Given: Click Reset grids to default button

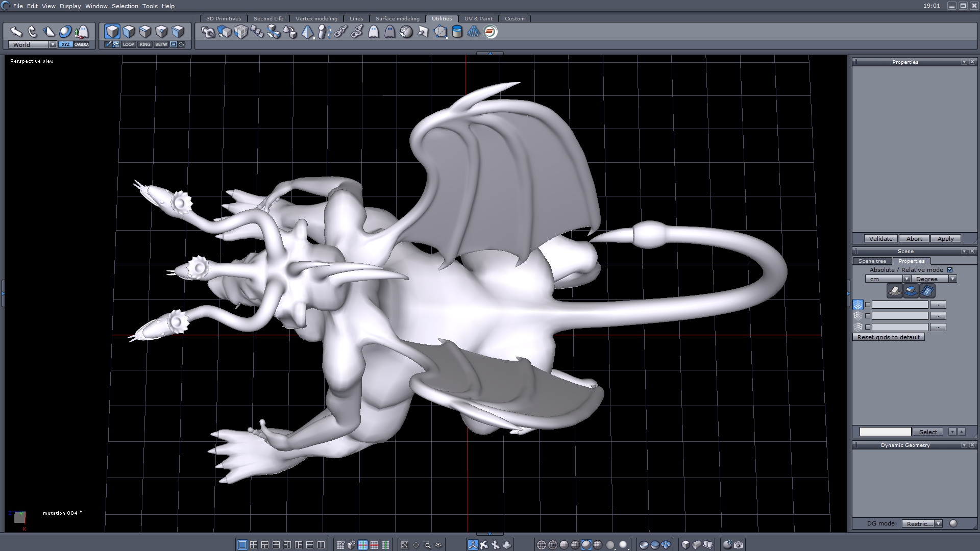Looking at the screenshot, I should click(888, 337).
